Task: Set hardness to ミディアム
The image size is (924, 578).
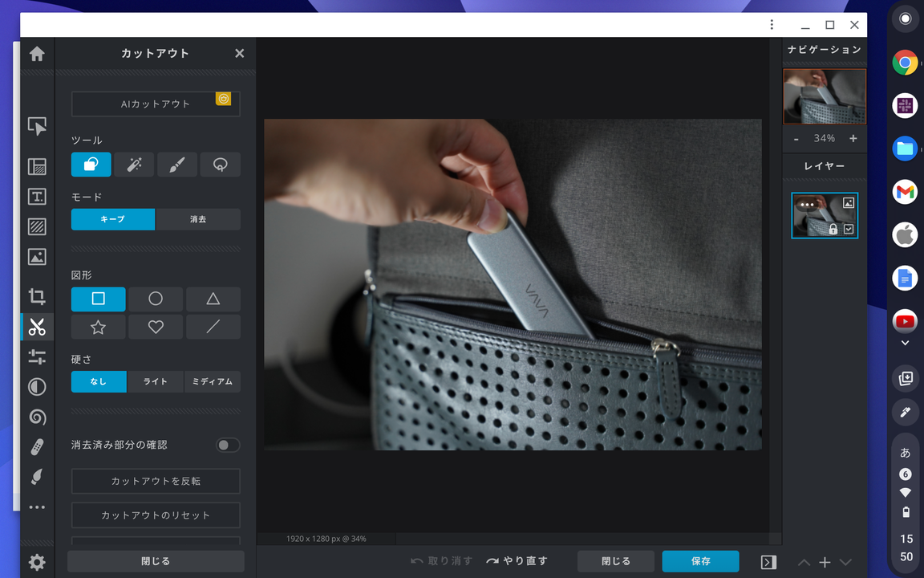Action: coord(212,381)
